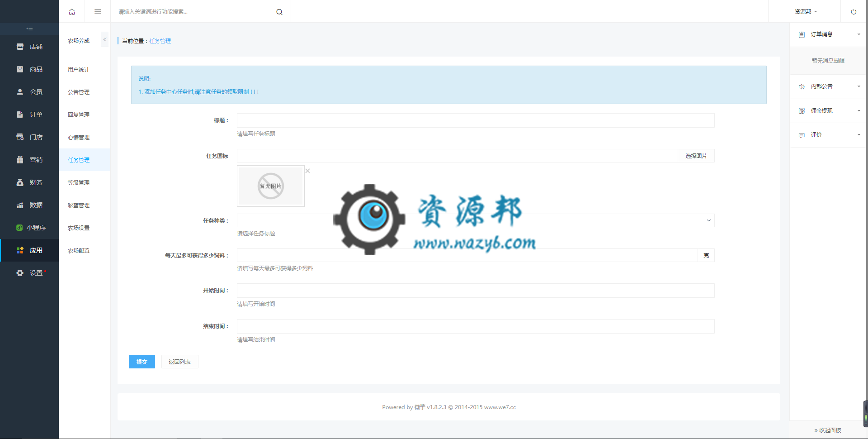Open 等级管理 submenu item
The image size is (868, 439).
pyautogui.click(x=85, y=182)
